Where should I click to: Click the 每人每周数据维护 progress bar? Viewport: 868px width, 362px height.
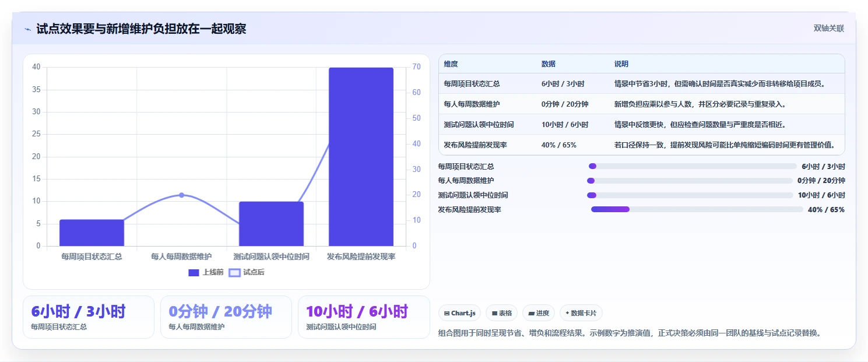tap(690, 181)
